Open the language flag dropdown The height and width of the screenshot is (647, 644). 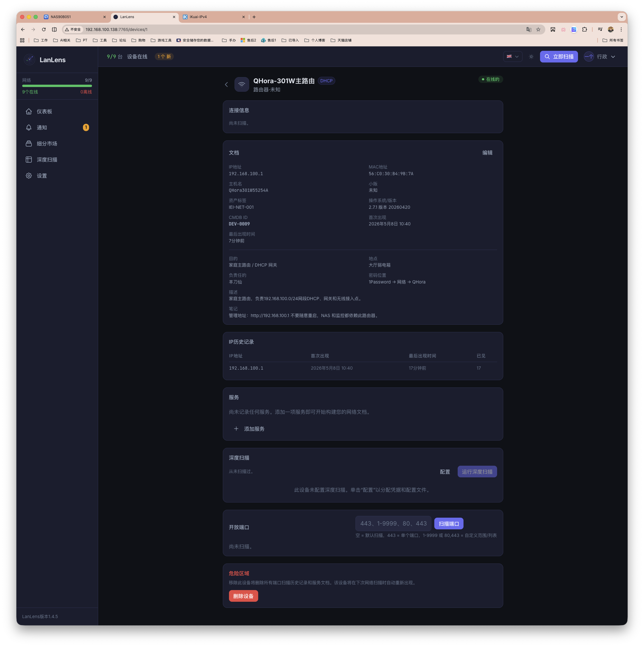[512, 57]
